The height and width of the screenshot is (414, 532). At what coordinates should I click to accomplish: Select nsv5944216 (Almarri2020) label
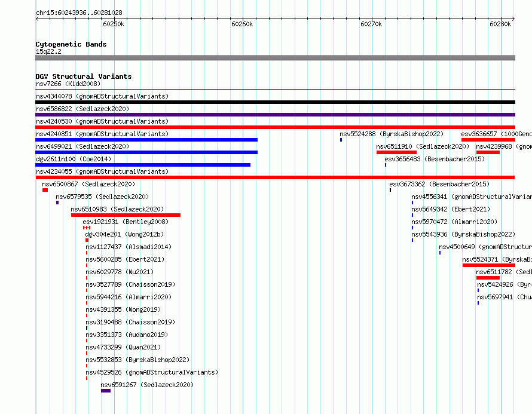pos(129,297)
